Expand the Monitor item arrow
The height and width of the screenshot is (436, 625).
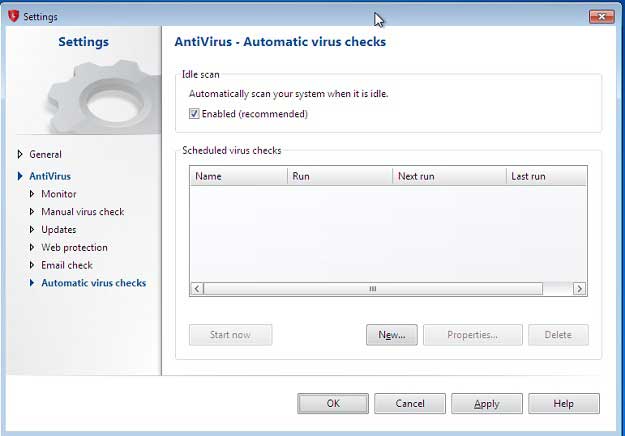click(x=32, y=194)
